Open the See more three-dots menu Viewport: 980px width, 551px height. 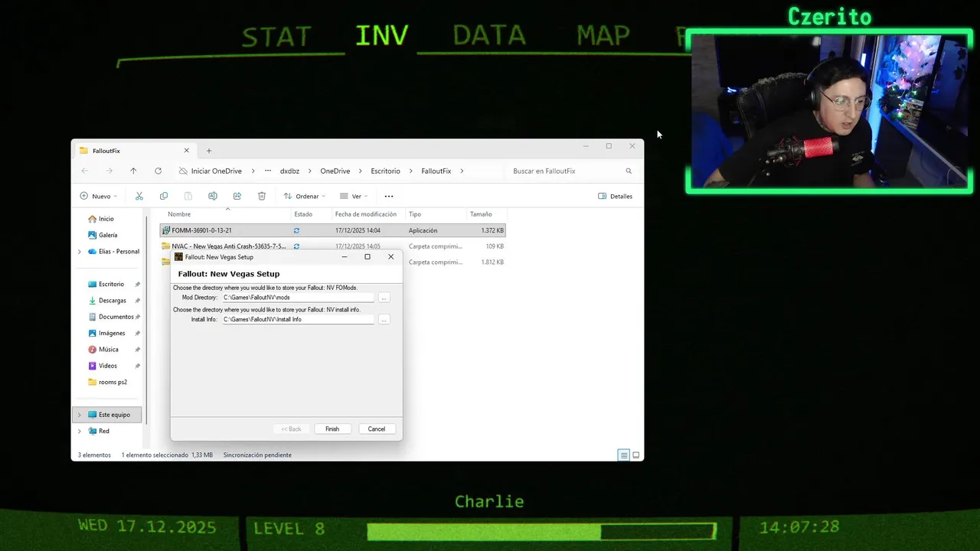coord(389,196)
